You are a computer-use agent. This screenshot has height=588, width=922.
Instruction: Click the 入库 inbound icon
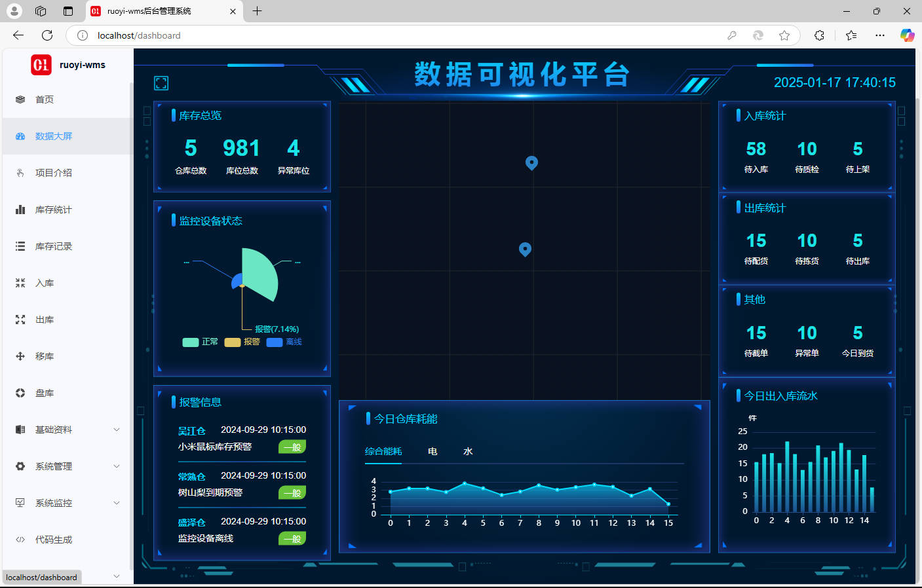(x=20, y=283)
